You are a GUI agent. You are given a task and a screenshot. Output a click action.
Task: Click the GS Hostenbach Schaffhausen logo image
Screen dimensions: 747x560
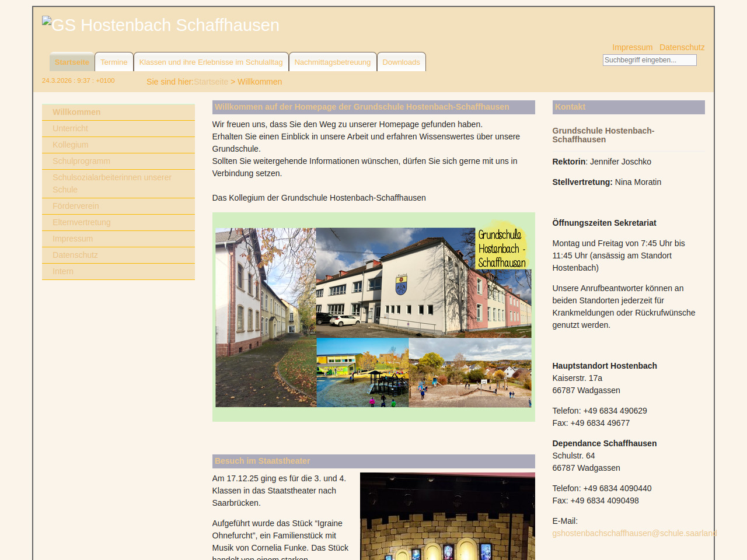tap(160, 25)
